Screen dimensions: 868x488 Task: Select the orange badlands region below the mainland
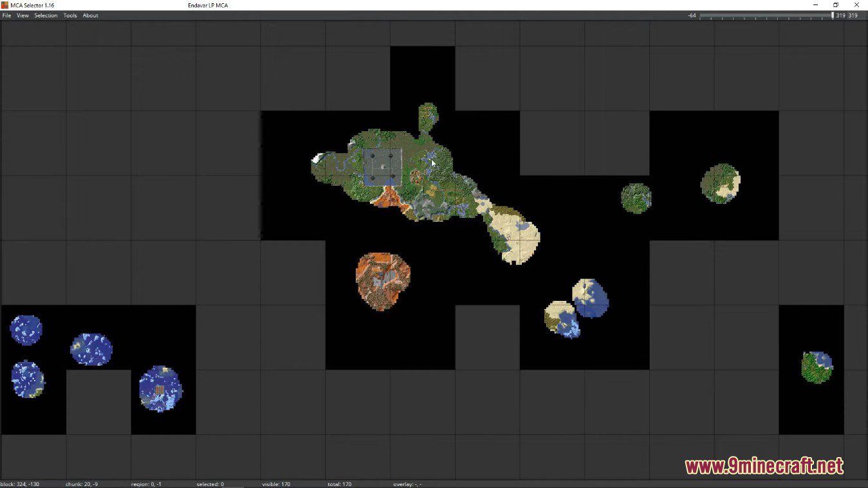coord(382,280)
